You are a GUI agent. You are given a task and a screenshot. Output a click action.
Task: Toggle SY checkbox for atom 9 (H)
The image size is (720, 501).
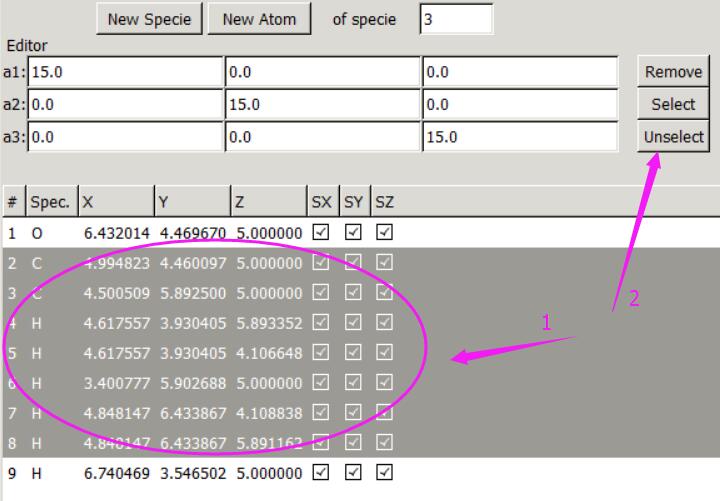tap(353, 472)
